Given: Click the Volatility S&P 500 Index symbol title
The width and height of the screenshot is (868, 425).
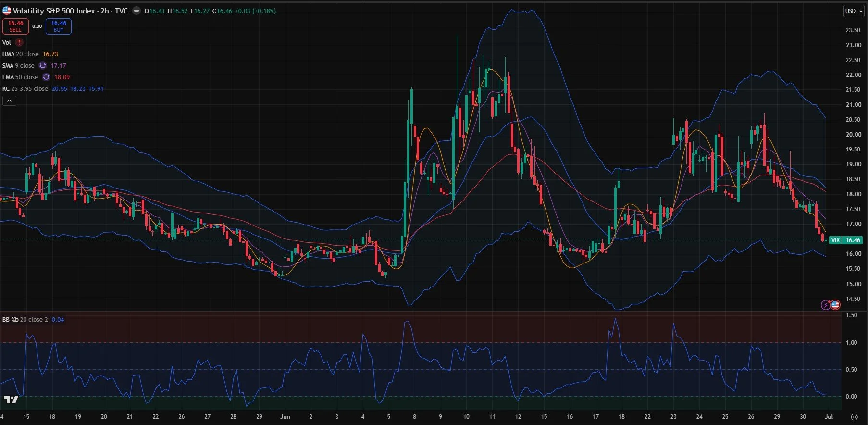Looking at the screenshot, I should 71,11.
